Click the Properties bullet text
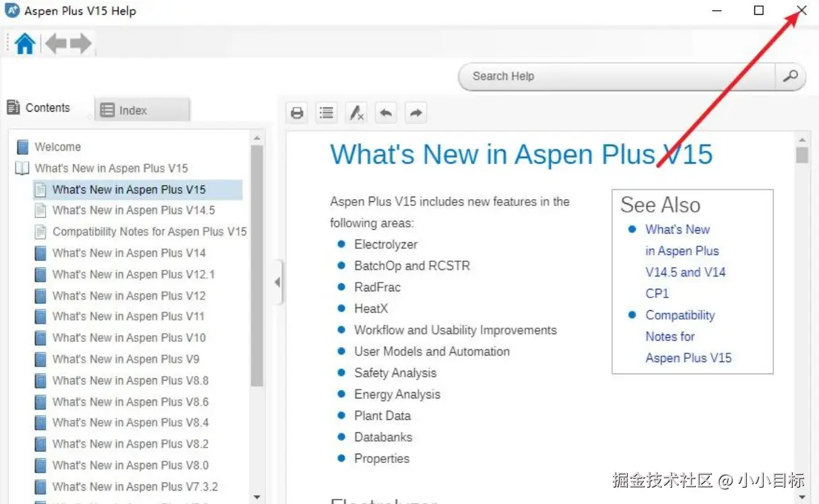The width and height of the screenshot is (819, 504). [382, 459]
